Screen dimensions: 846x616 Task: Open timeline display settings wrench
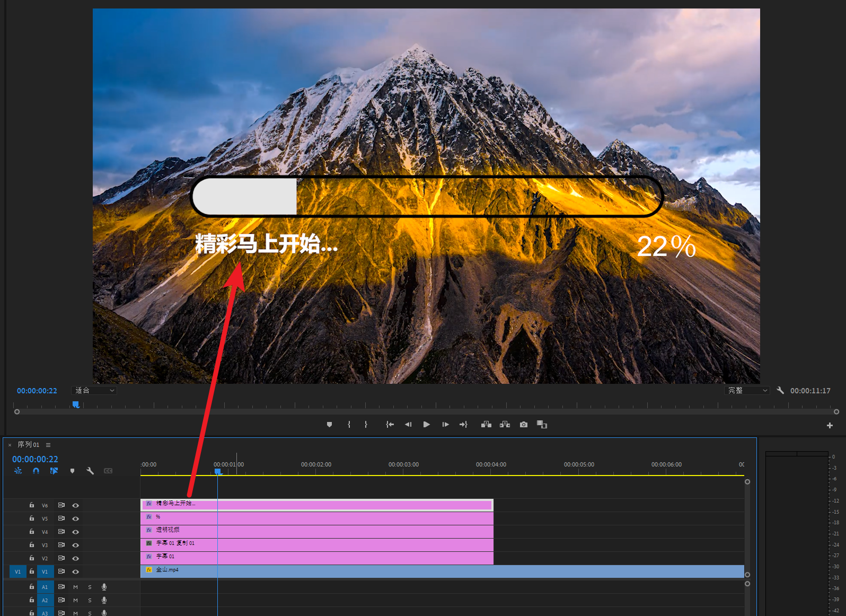point(90,471)
